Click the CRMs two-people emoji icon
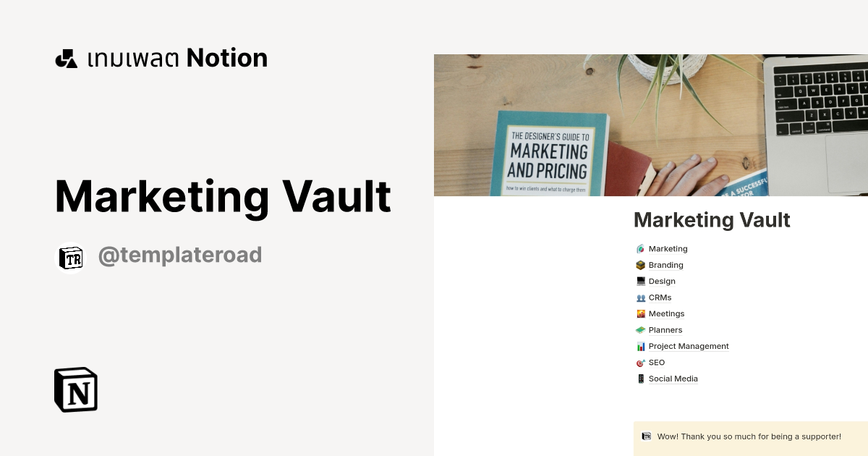Image resolution: width=868 pixels, height=456 pixels. coord(640,297)
